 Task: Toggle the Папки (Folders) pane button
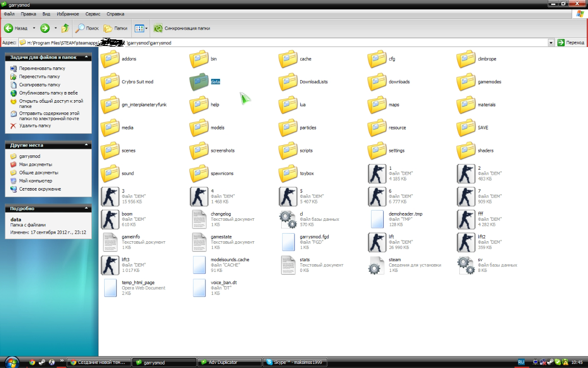[x=115, y=28]
